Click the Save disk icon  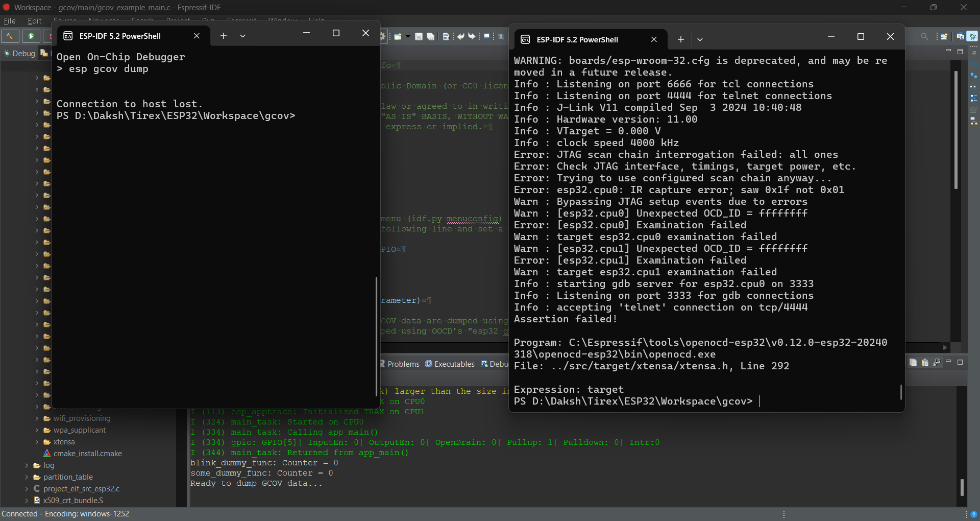pyautogui.click(x=419, y=36)
